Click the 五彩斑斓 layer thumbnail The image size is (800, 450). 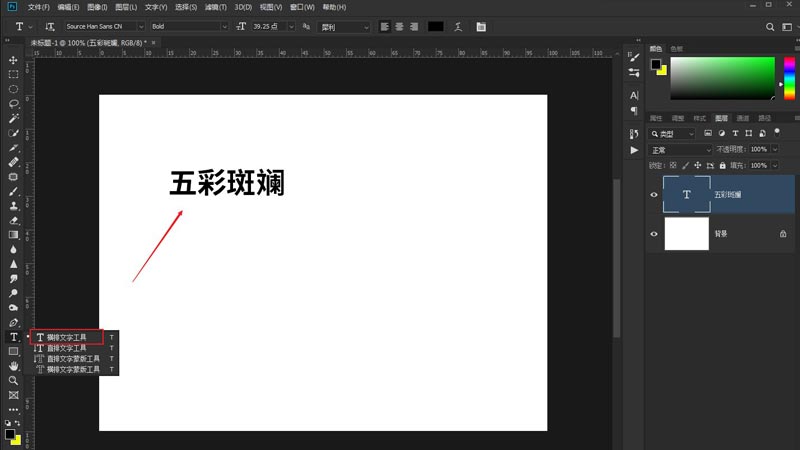[687, 194]
